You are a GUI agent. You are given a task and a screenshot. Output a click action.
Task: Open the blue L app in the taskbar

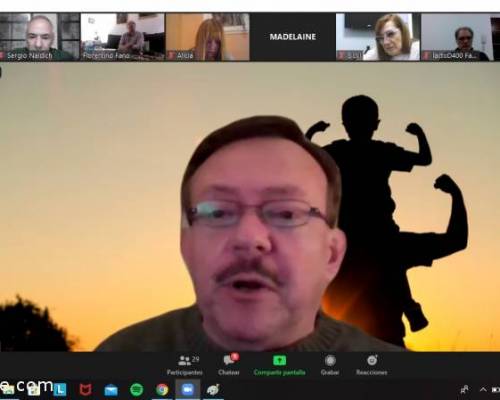click(60, 389)
